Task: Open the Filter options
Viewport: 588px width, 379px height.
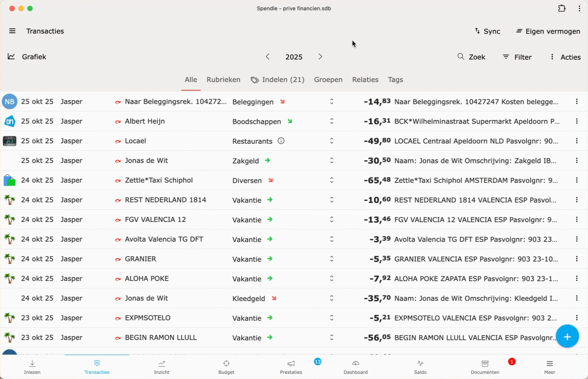Action: click(x=517, y=57)
